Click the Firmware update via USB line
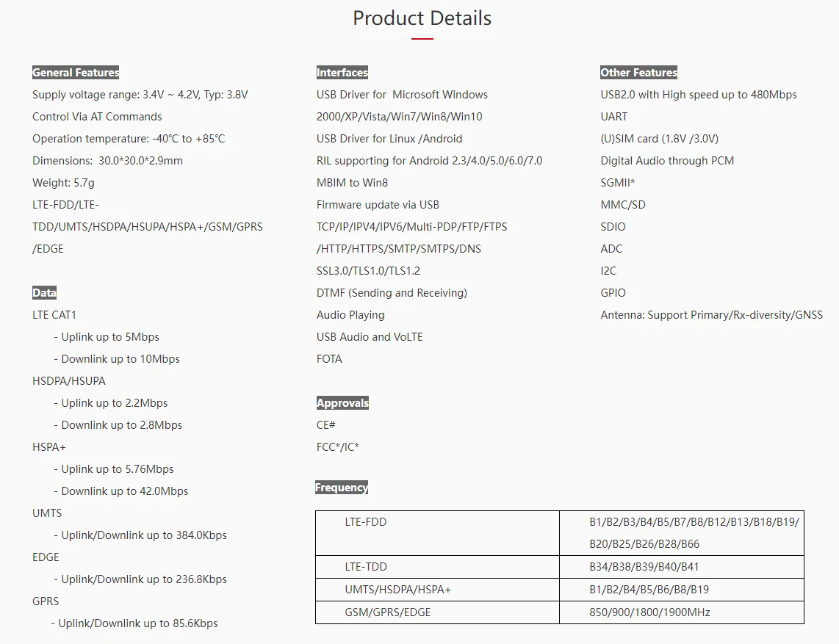The height and width of the screenshot is (644, 839). tap(378, 205)
